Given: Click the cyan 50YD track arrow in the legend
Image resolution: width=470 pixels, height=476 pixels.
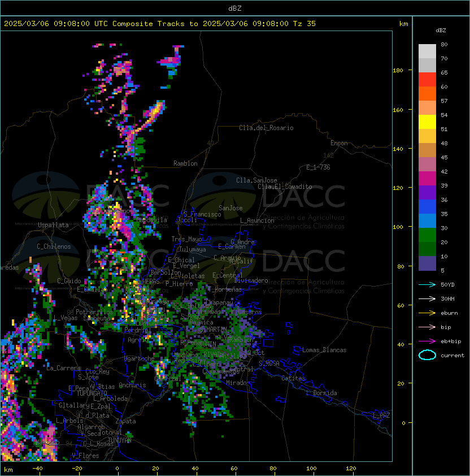Looking at the screenshot, I should click(427, 284).
